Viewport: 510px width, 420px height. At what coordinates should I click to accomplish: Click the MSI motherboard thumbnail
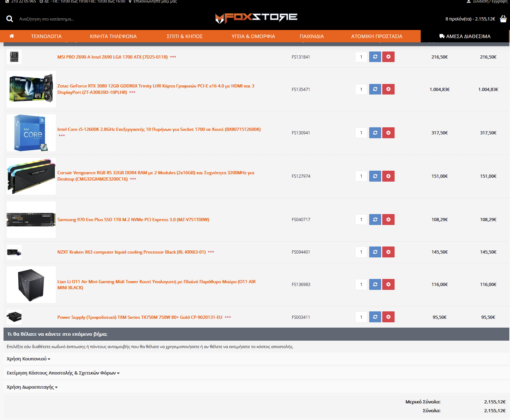14,57
